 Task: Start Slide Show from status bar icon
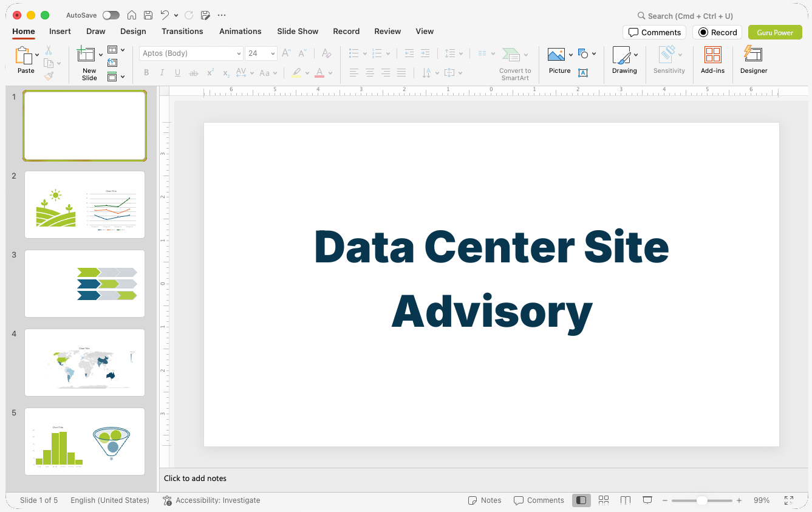647,500
